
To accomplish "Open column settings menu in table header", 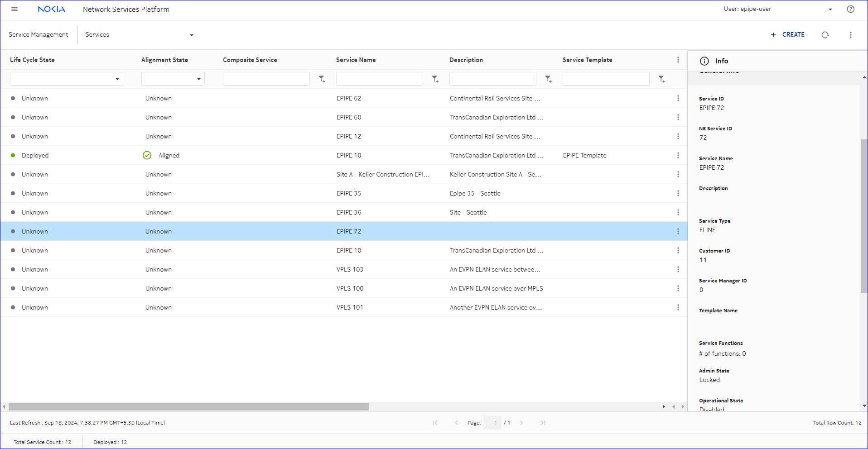I will pyautogui.click(x=678, y=60).
